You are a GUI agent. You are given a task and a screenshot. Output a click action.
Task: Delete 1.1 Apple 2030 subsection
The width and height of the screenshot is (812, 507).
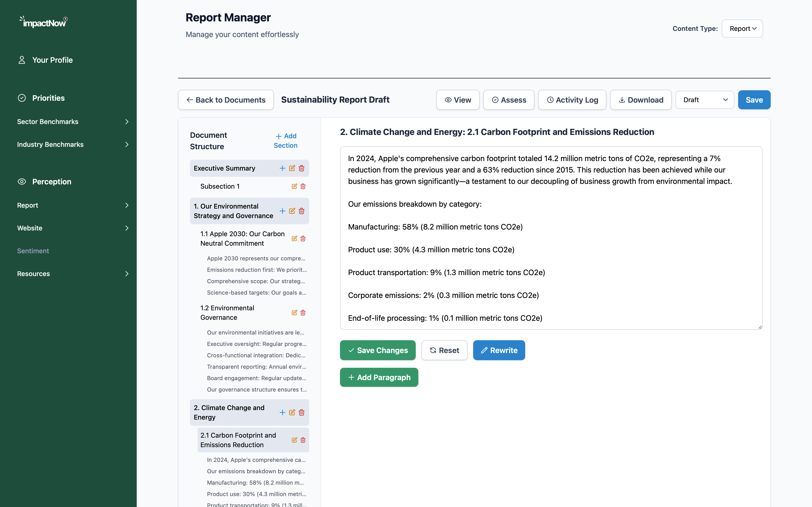(x=303, y=239)
